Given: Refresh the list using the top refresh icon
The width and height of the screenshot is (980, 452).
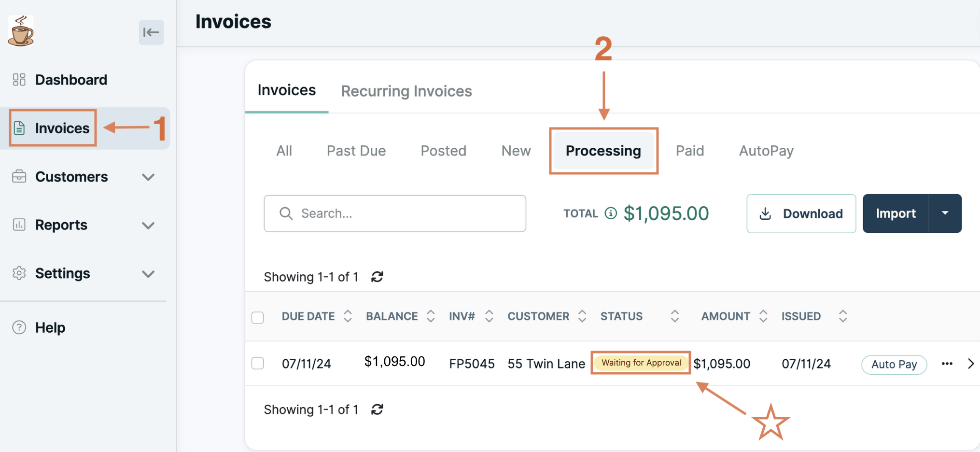Looking at the screenshot, I should coord(377,277).
